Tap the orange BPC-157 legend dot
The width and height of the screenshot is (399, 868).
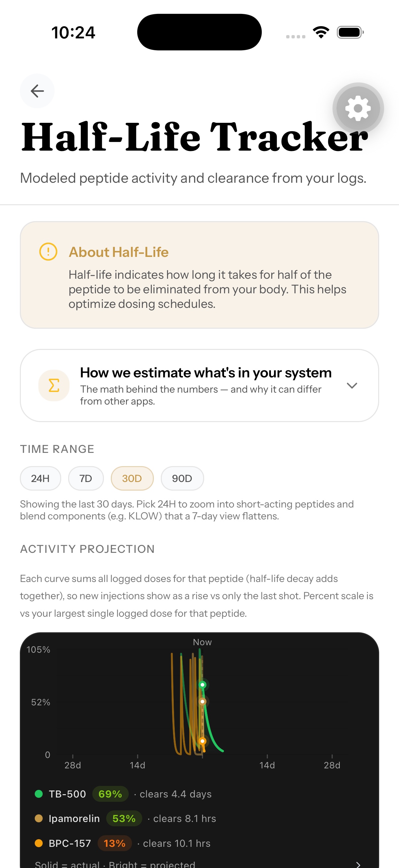[x=39, y=843]
